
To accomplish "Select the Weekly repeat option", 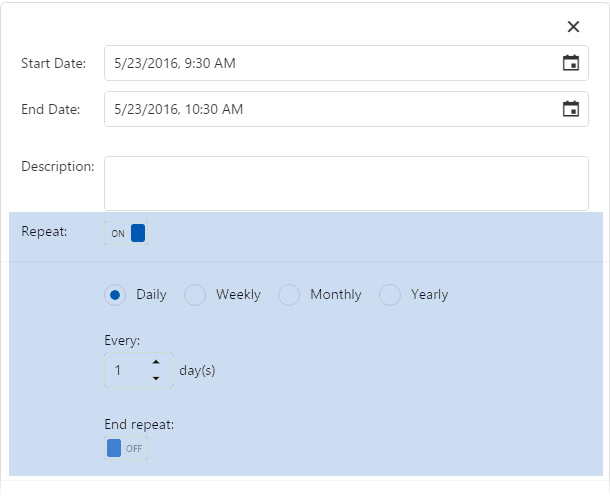I will point(195,295).
